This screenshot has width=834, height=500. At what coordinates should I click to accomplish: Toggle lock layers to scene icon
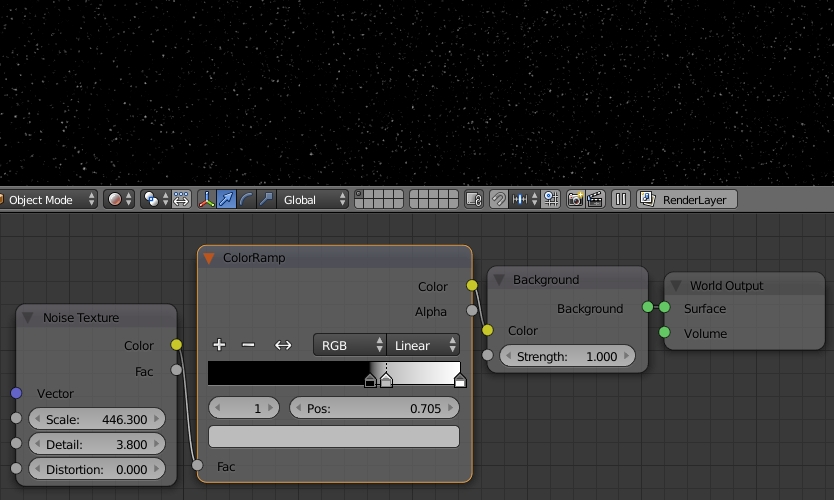pyautogui.click(x=474, y=199)
